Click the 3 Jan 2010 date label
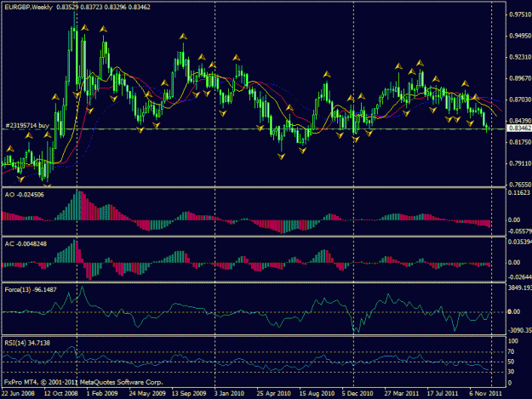 tap(229, 394)
